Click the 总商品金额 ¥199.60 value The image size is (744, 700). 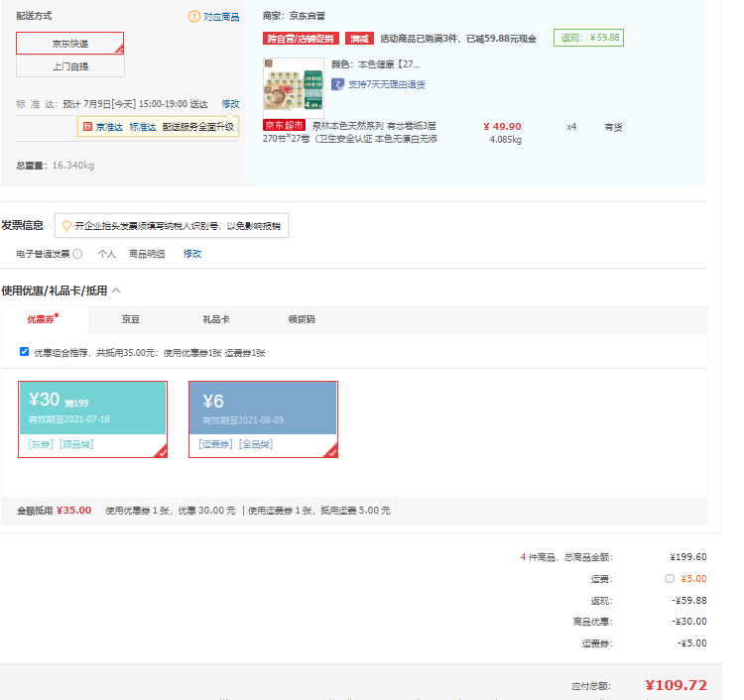pos(688,557)
